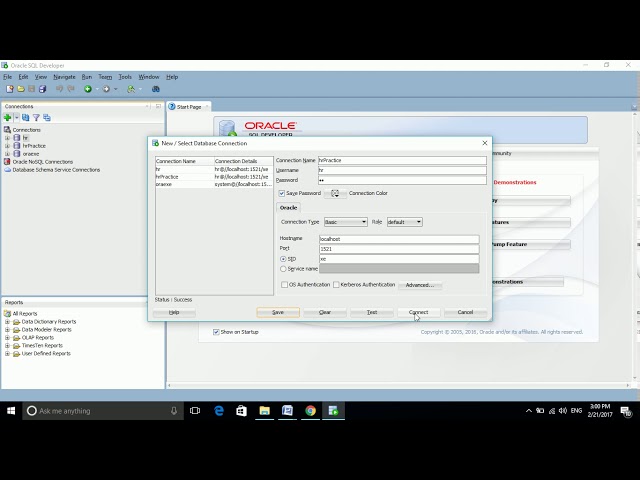640x480 pixels.
Task: Click the Save All toolbar icon
Action: [42, 89]
